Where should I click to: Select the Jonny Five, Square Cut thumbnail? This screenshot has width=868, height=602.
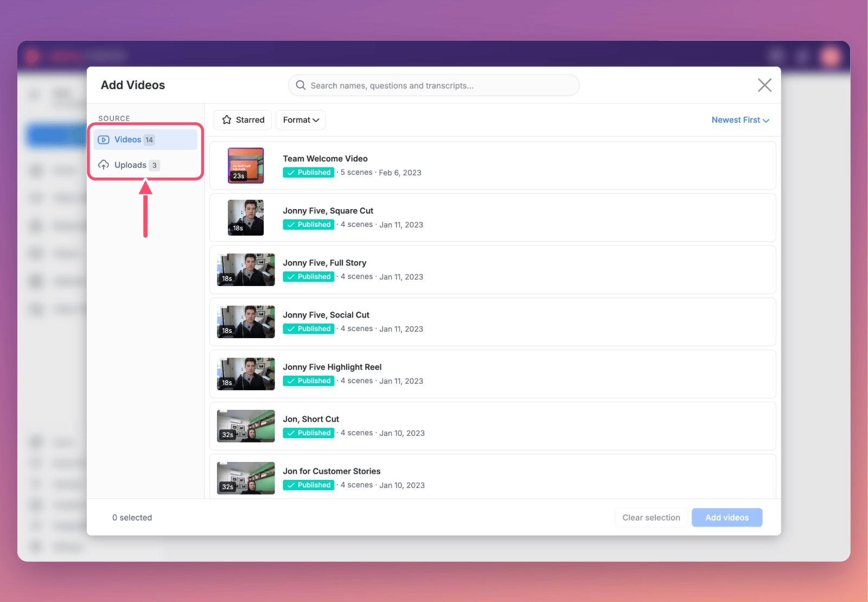246,218
